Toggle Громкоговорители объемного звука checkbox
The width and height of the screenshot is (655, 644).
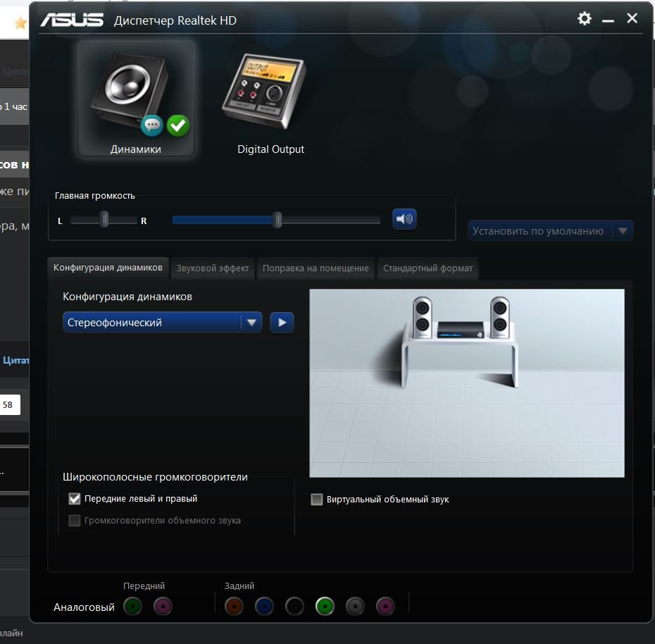75,521
